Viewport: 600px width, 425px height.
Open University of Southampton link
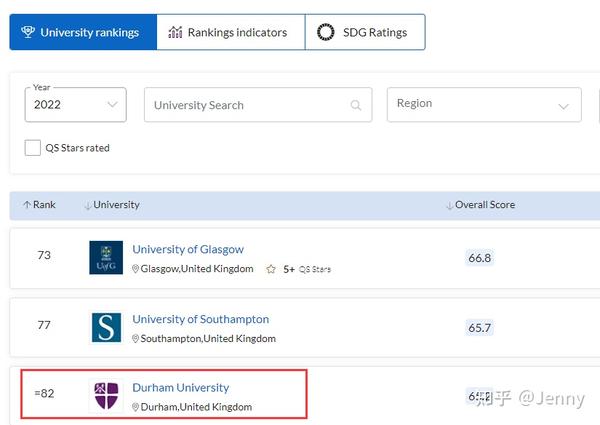coord(201,319)
